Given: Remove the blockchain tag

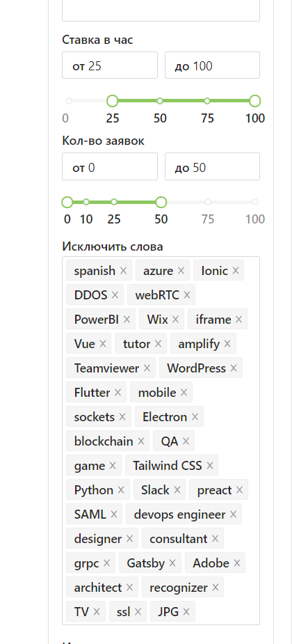Looking at the screenshot, I should 141,441.
